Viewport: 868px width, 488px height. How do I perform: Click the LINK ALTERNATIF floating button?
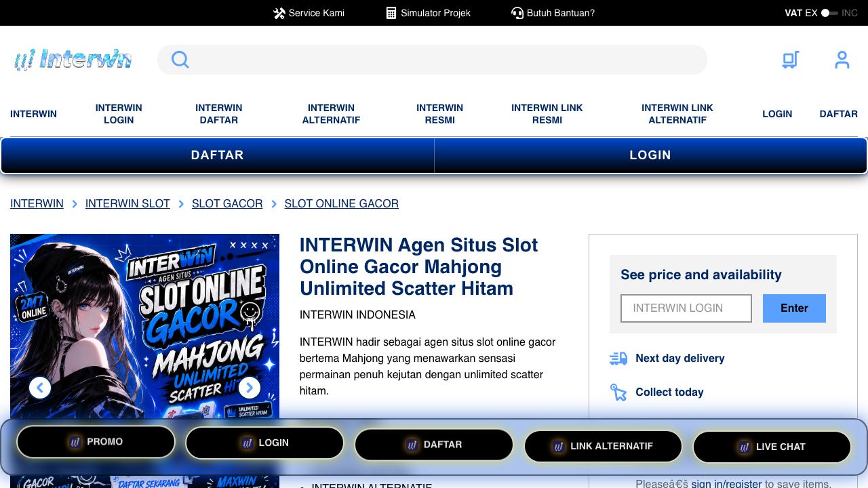[x=603, y=446]
